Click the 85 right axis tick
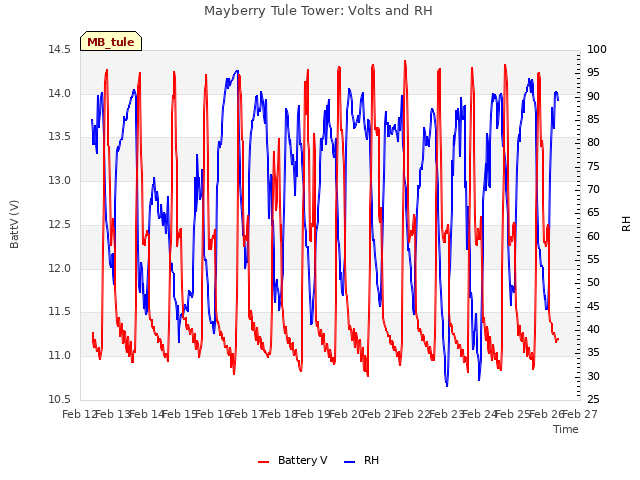The width and height of the screenshot is (640, 480). [x=593, y=120]
